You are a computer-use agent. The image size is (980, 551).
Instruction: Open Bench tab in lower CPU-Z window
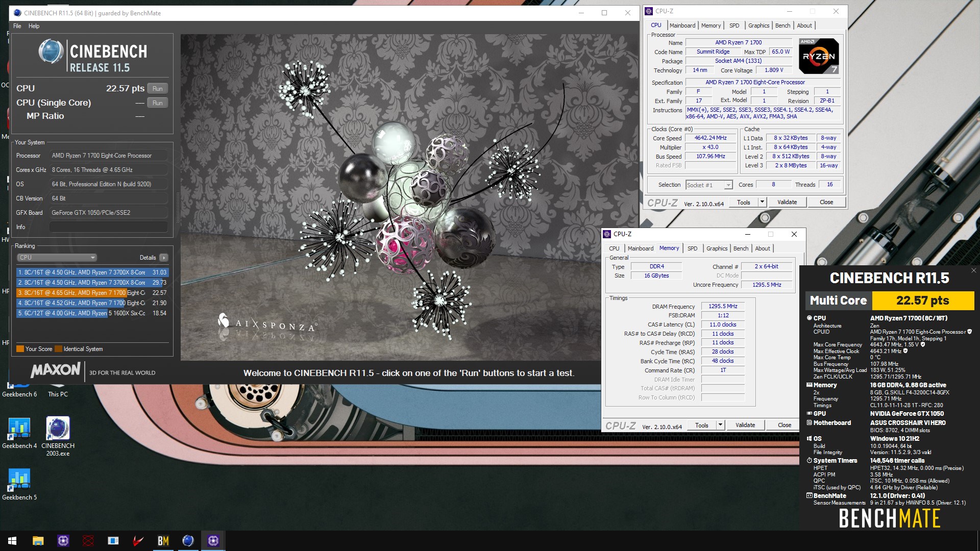click(x=741, y=248)
